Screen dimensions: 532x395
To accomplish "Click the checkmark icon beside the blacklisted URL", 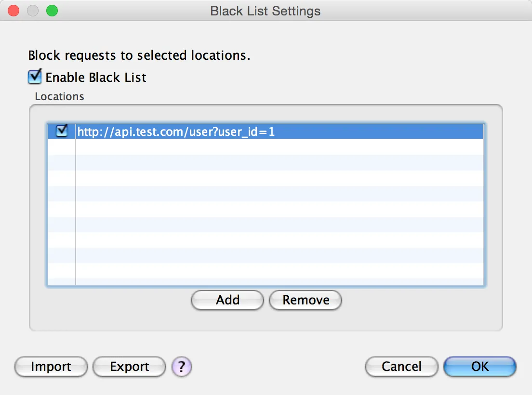I will tap(61, 131).
